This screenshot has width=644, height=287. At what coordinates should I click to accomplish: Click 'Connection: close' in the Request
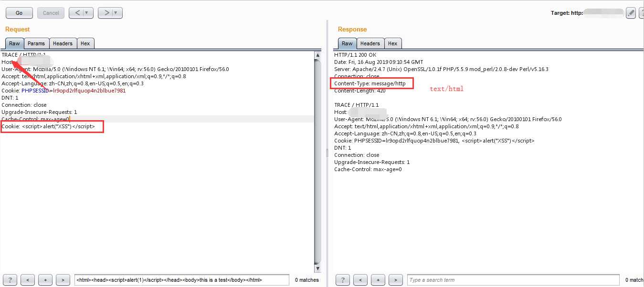pos(24,105)
